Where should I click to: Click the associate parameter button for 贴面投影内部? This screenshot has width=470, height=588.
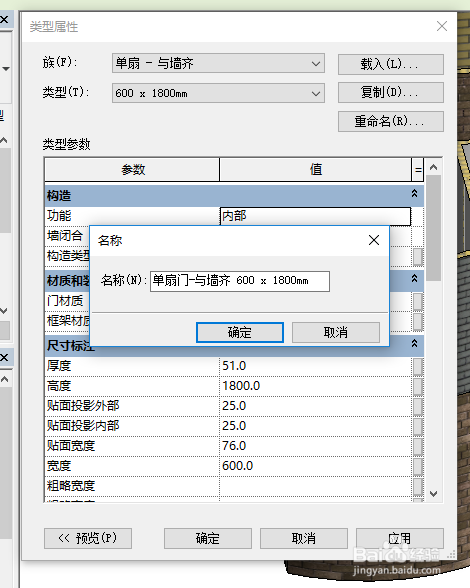coord(418,426)
